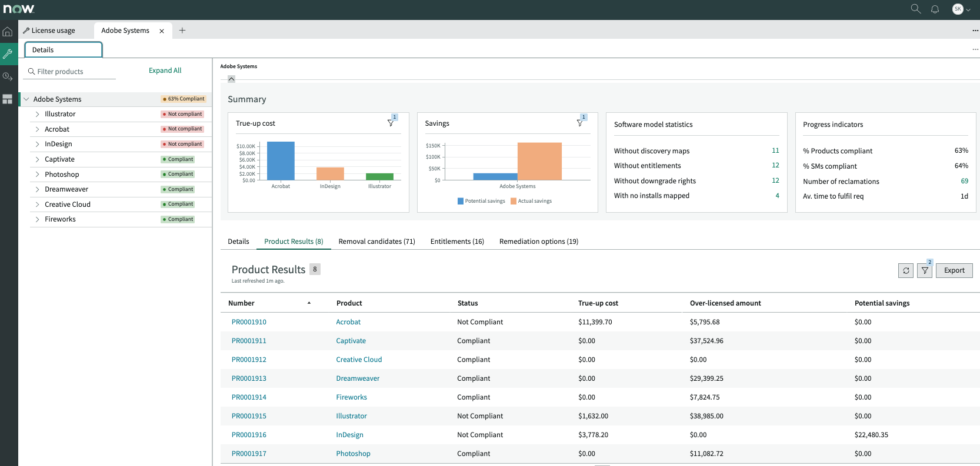Click the Expand All link
980x466 pixels.
click(x=165, y=71)
